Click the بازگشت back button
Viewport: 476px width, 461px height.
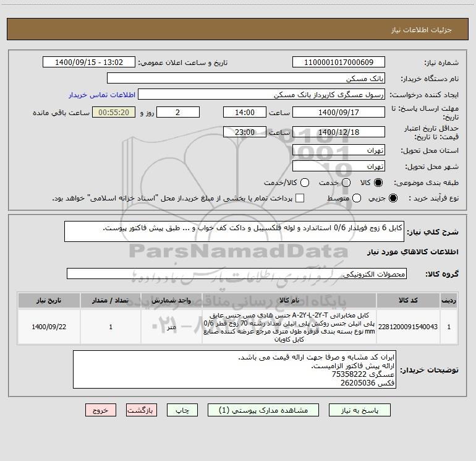tap(142, 410)
